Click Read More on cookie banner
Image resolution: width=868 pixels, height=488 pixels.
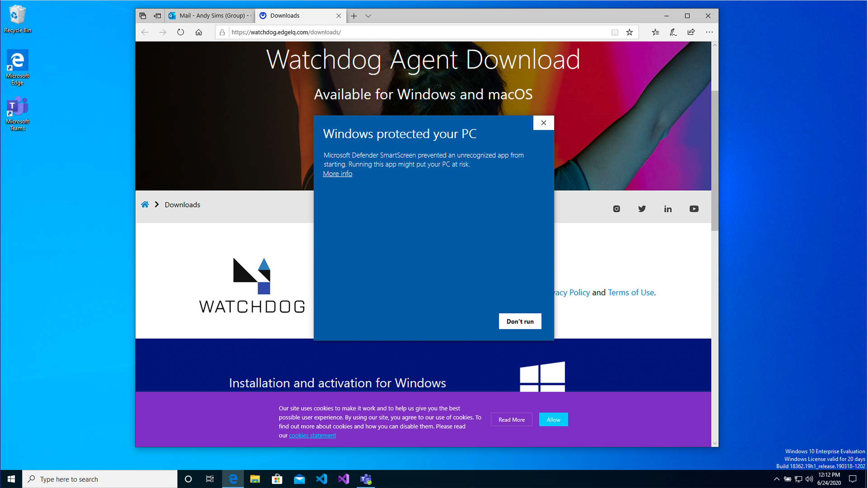[x=511, y=420]
